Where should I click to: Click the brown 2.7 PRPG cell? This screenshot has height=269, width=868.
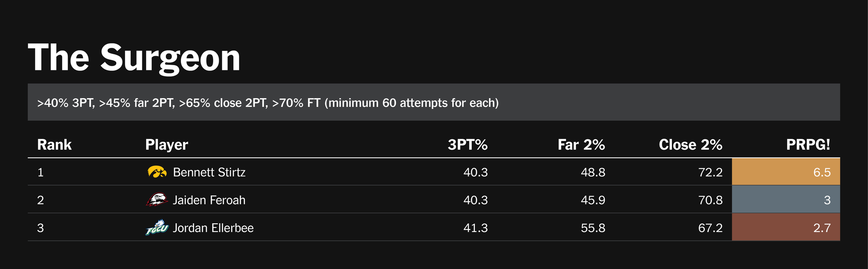(x=786, y=228)
